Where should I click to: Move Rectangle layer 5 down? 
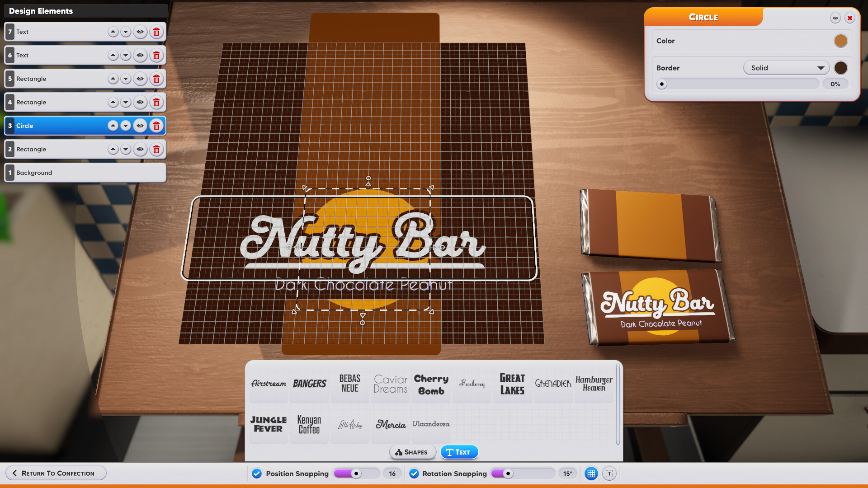tap(125, 79)
